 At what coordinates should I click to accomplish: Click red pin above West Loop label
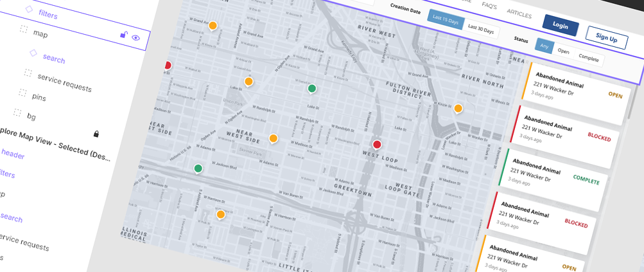[x=377, y=145]
